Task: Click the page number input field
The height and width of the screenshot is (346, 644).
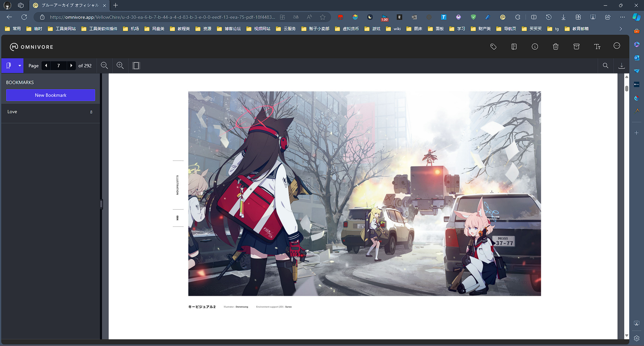Action: (59, 66)
